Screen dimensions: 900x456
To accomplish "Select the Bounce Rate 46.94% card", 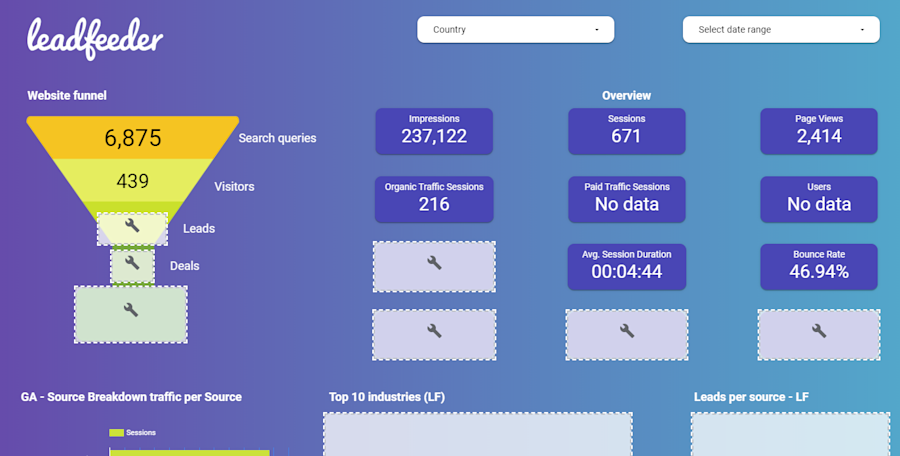I will tap(819, 267).
